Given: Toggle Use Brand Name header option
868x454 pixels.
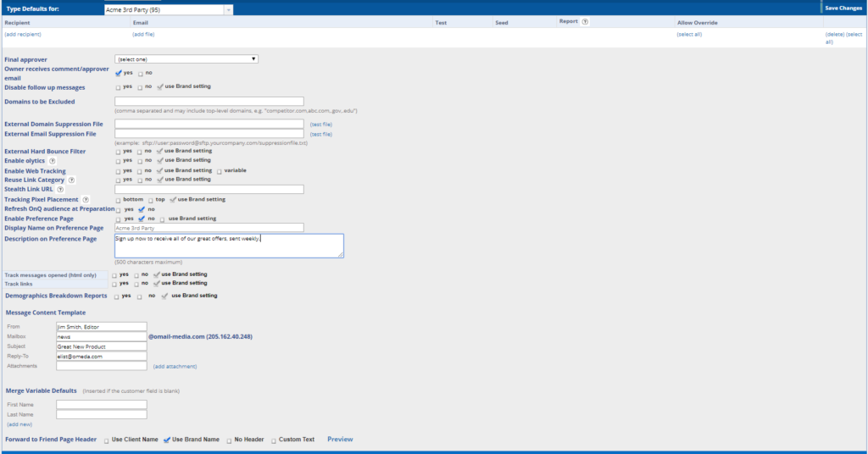Looking at the screenshot, I should click(167, 440).
